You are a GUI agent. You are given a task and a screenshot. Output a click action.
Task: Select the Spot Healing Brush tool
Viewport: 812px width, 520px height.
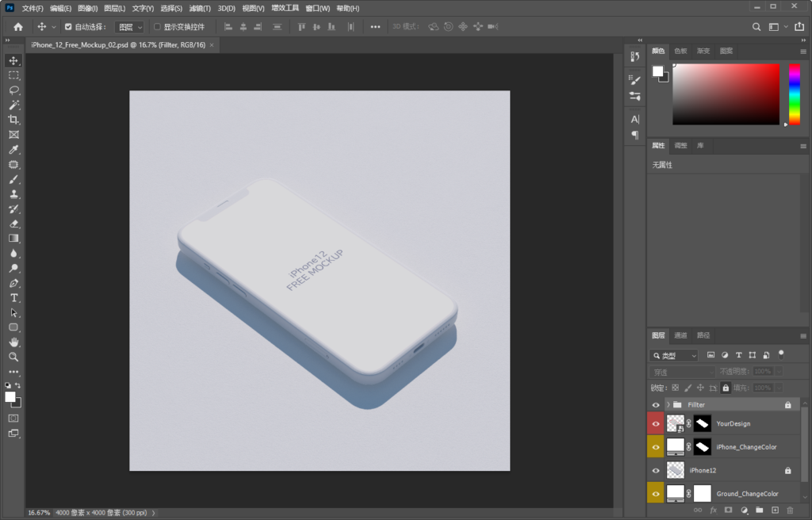pos(13,165)
